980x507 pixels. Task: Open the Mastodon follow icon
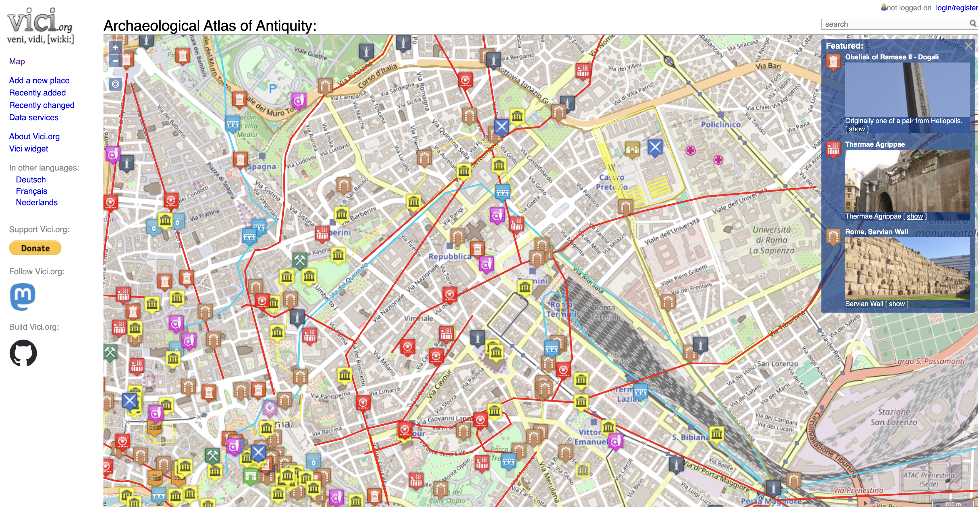[x=23, y=297]
